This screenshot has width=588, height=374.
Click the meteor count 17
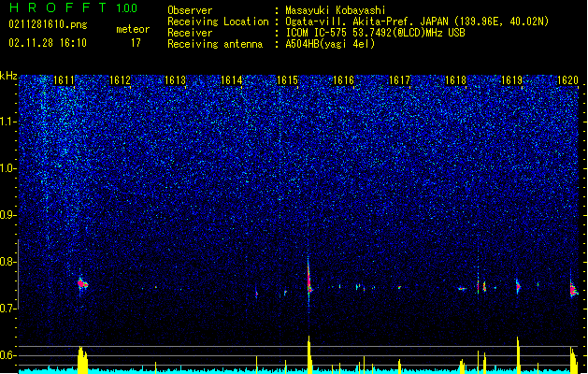coord(136,43)
